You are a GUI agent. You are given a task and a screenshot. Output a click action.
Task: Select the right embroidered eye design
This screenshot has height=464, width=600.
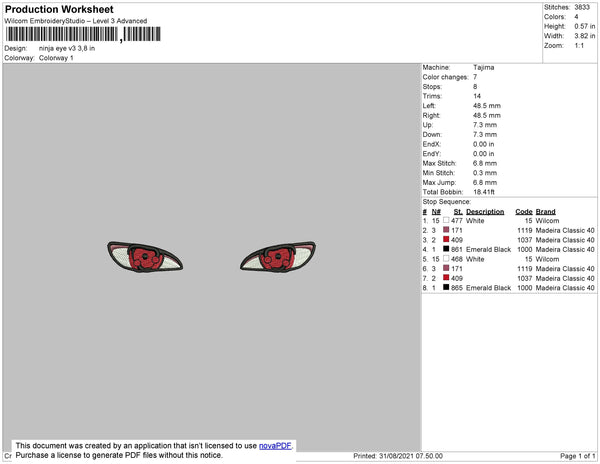click(x=278, y=257)
